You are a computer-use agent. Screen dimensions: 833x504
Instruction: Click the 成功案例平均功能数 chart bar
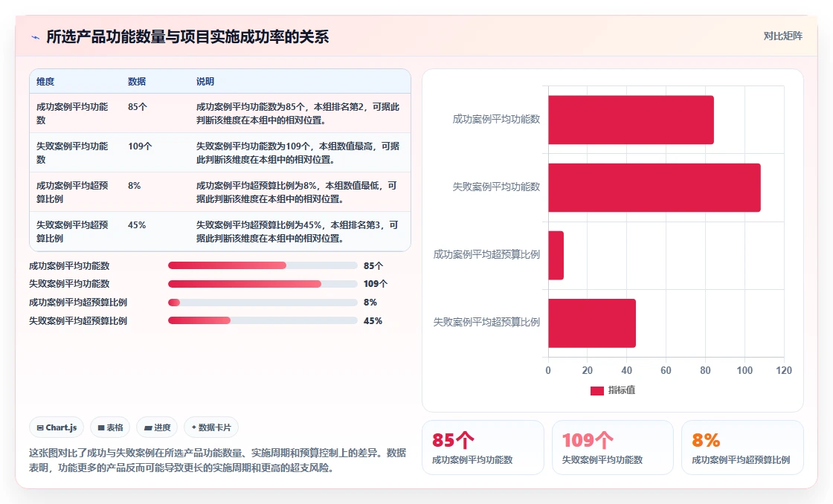point(631,120)
